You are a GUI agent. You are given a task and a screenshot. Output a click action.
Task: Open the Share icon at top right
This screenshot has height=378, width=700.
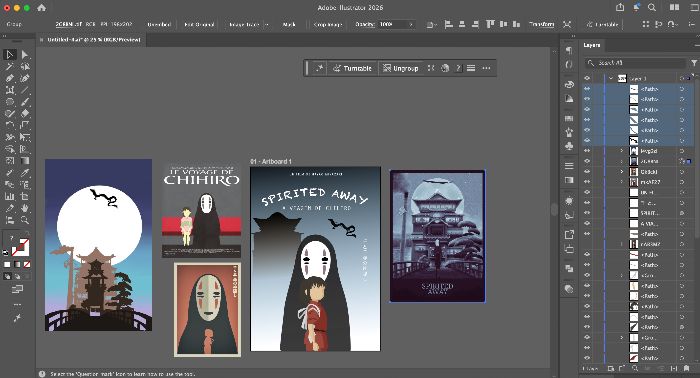(x=620, y=7)
